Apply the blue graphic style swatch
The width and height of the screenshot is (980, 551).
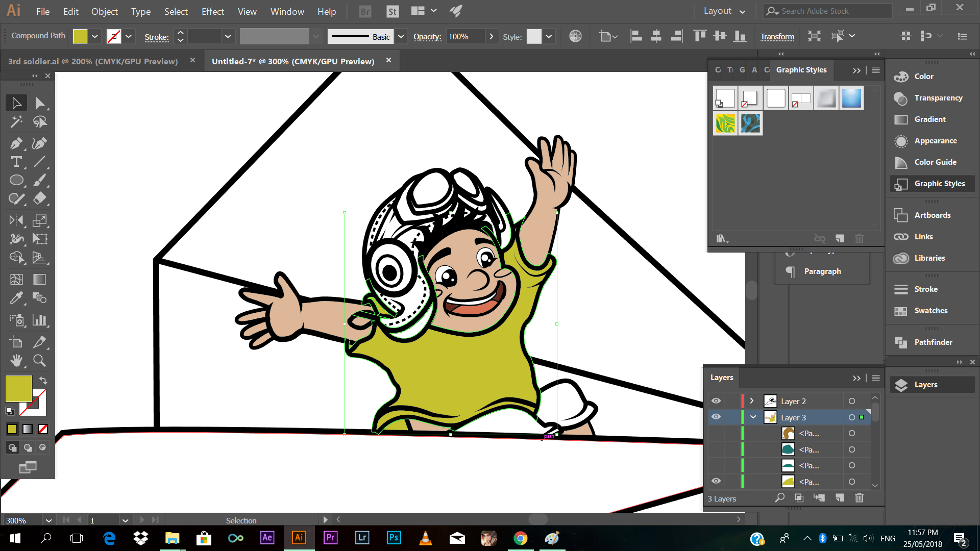click(x=851, y=98)
